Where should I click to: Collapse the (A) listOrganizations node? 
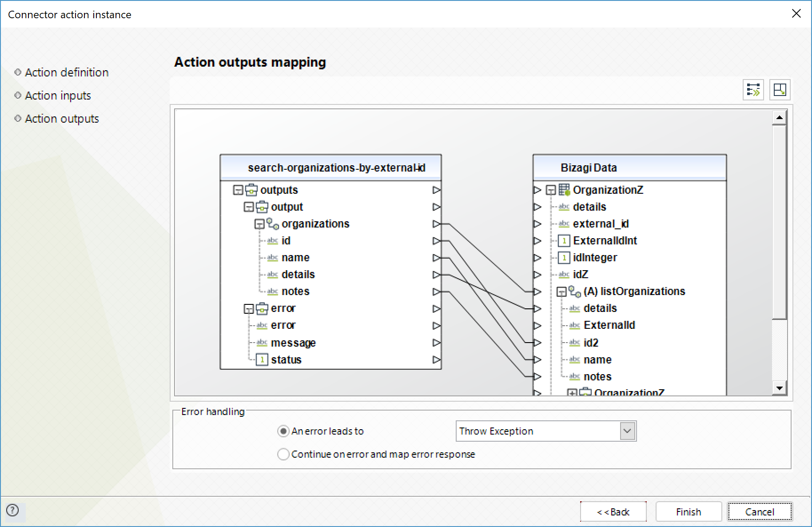[561, 291]
